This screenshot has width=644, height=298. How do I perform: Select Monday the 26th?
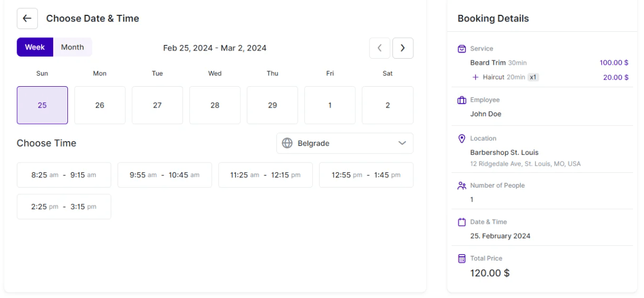pyautogui.click(x=100, y=105)
